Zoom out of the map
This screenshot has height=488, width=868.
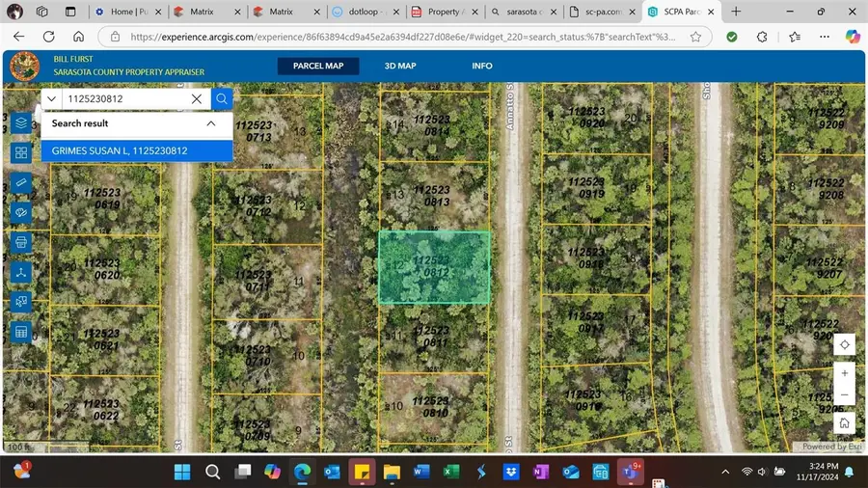pyautogui.click(x=844, y=395)
